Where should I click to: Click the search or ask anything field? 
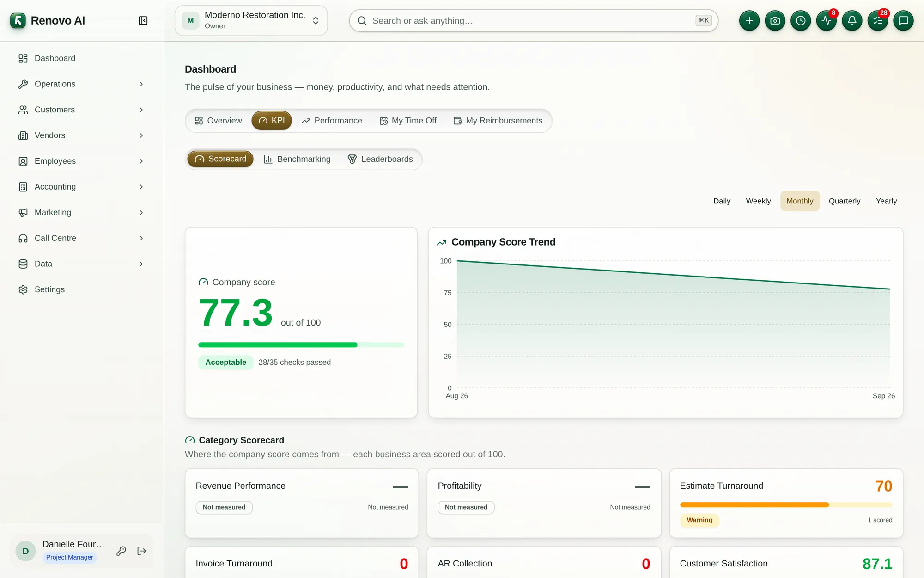(534, 21)
